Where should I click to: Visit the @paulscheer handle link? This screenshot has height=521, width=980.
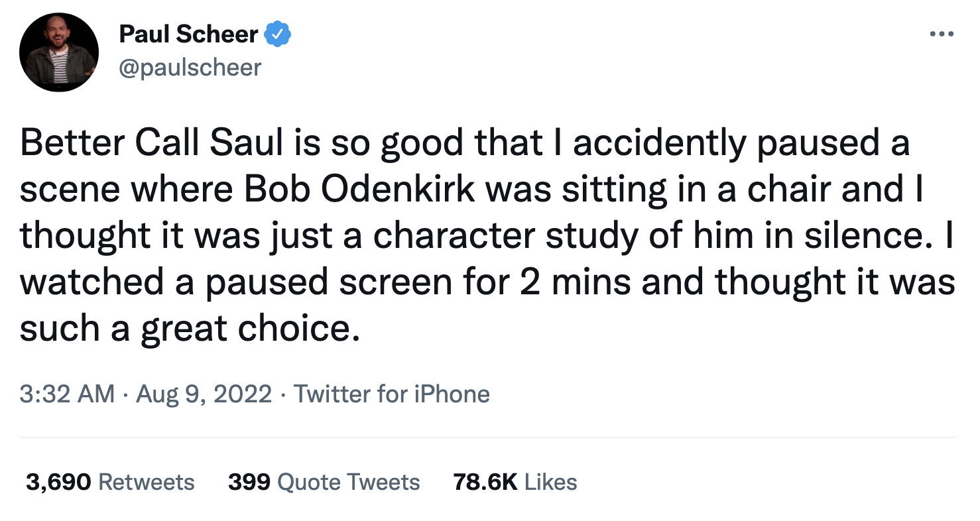coord(190,67)
